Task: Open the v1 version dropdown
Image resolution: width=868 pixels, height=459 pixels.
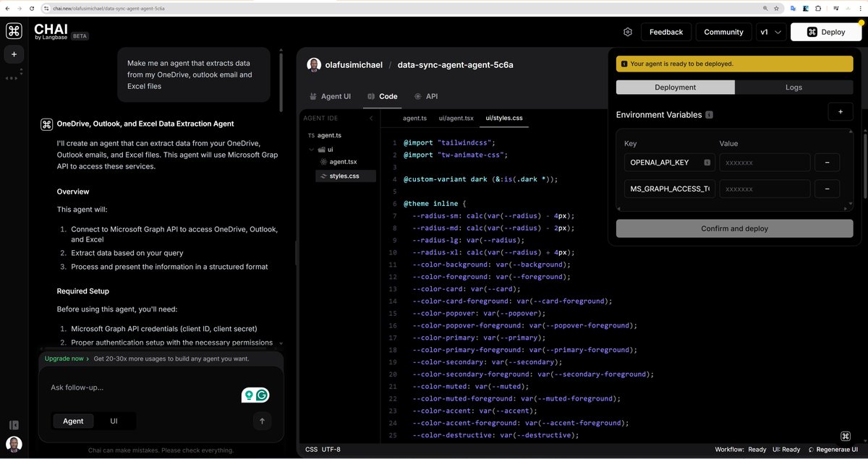Action: (x=771, y=32)
